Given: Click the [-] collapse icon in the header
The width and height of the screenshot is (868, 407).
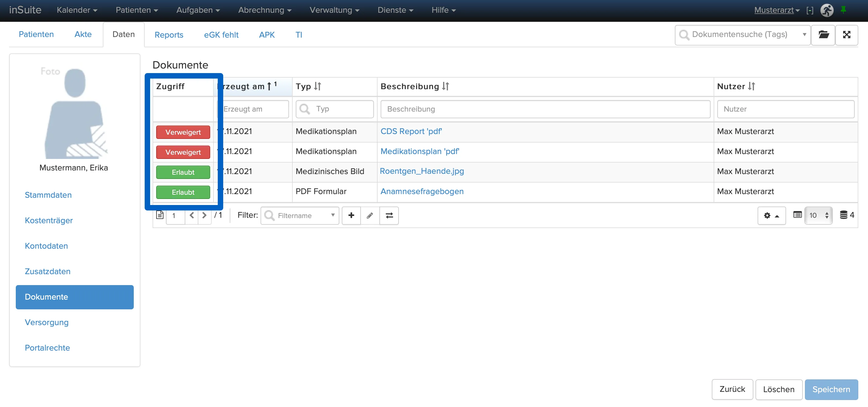Looking at the screenshot, I should [810, 10].
